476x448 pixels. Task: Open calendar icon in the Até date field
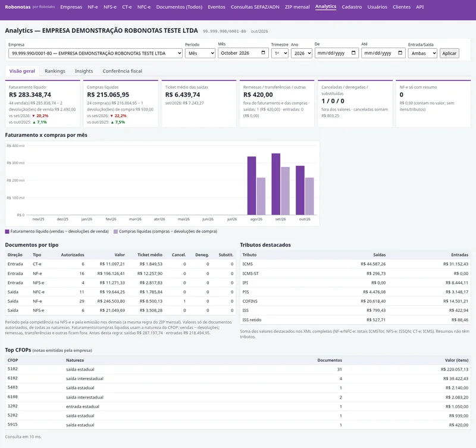point(400,53)
